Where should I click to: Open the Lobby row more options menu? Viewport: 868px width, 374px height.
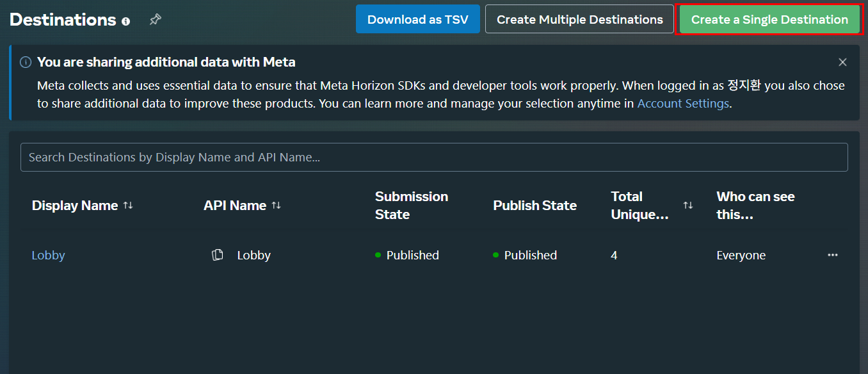point(832,255)
